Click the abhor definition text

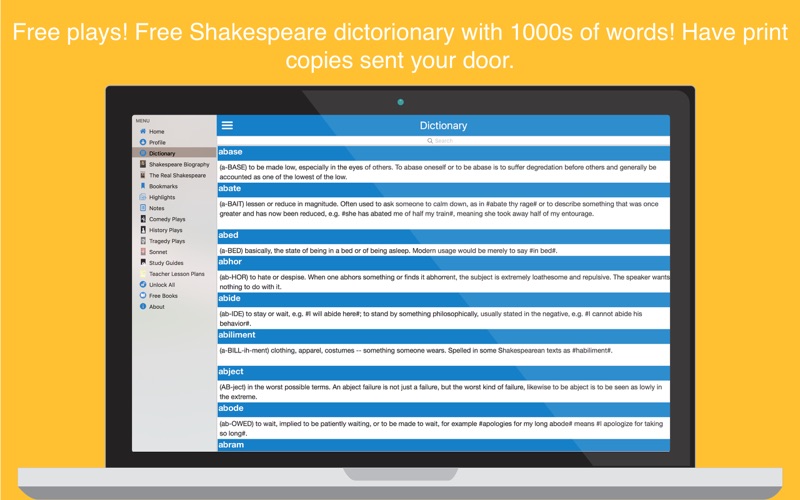point(444,282)
